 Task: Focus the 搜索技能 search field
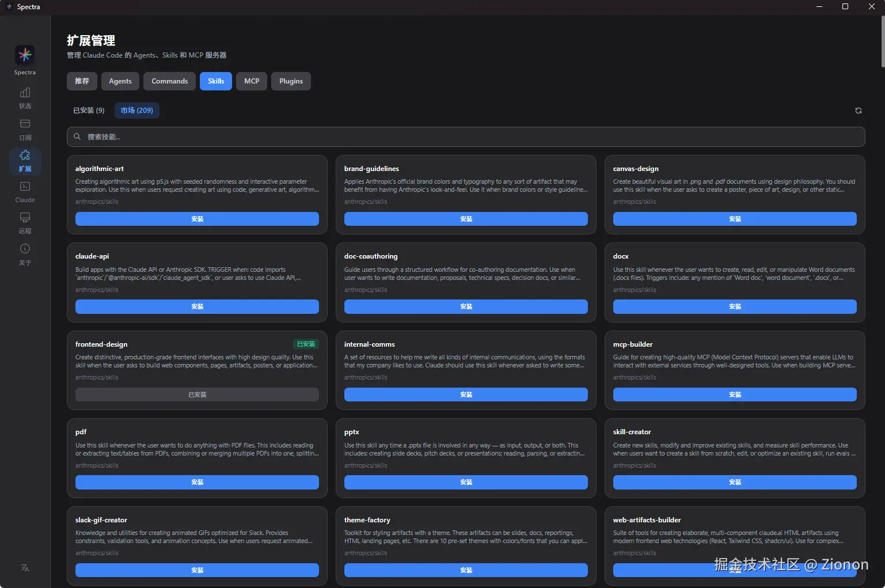point(466,136)
